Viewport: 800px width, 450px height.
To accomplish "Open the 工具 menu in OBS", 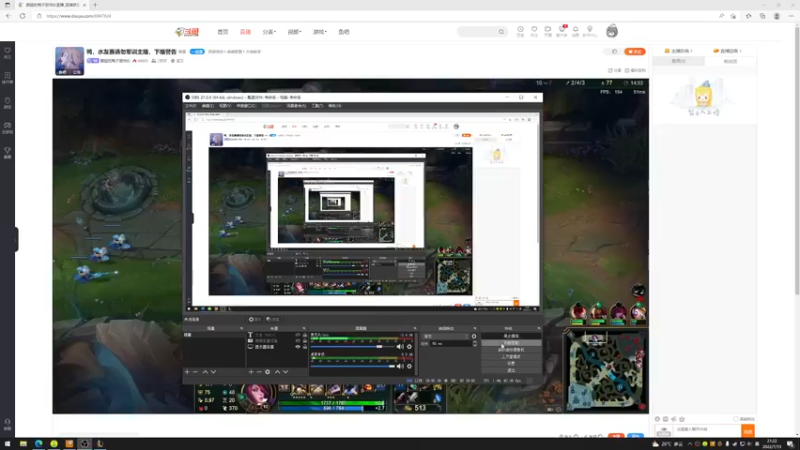I will coord(317,106).
